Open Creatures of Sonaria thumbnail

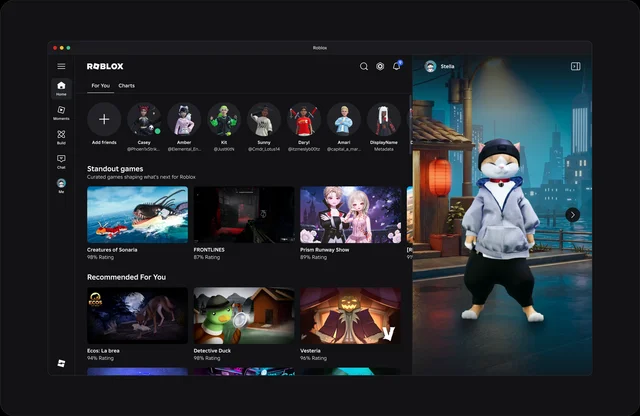click(138, 215)
